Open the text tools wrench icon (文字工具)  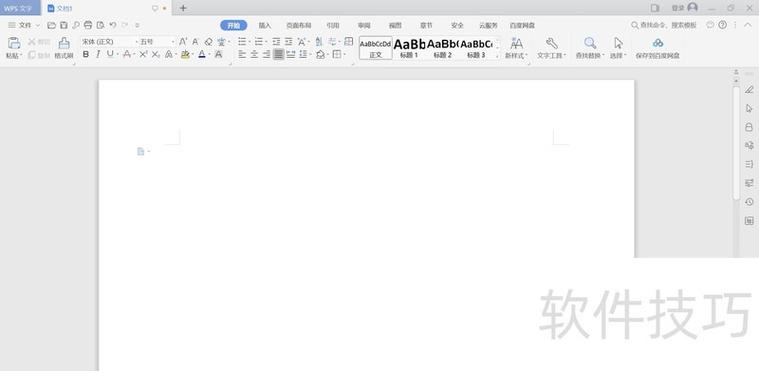(x=551, y=43)
